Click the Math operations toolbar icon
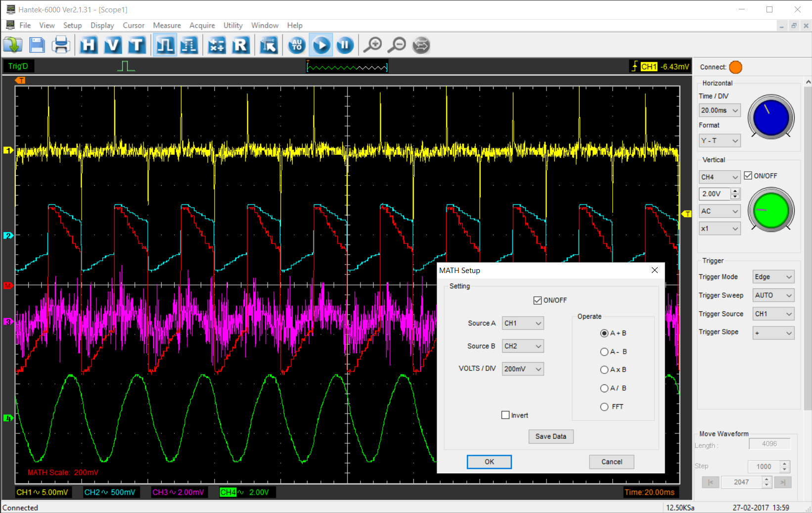This screenshot has height=513, width=812. 217,46
